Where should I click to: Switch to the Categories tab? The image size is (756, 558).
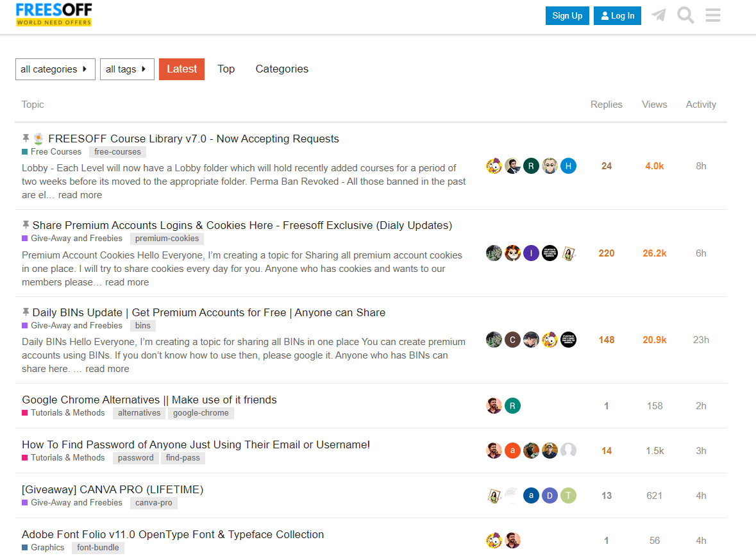click(282, 69)
